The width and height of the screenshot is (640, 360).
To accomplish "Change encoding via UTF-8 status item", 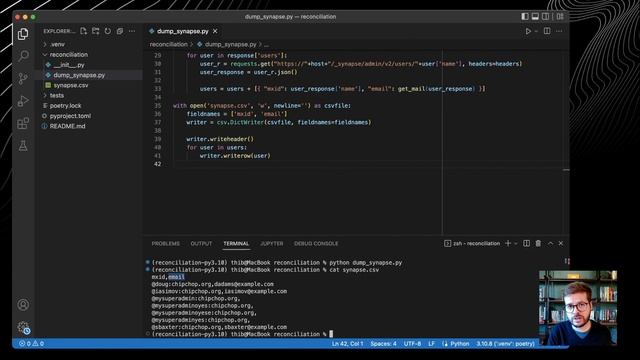I will click(x=412, y=344).
